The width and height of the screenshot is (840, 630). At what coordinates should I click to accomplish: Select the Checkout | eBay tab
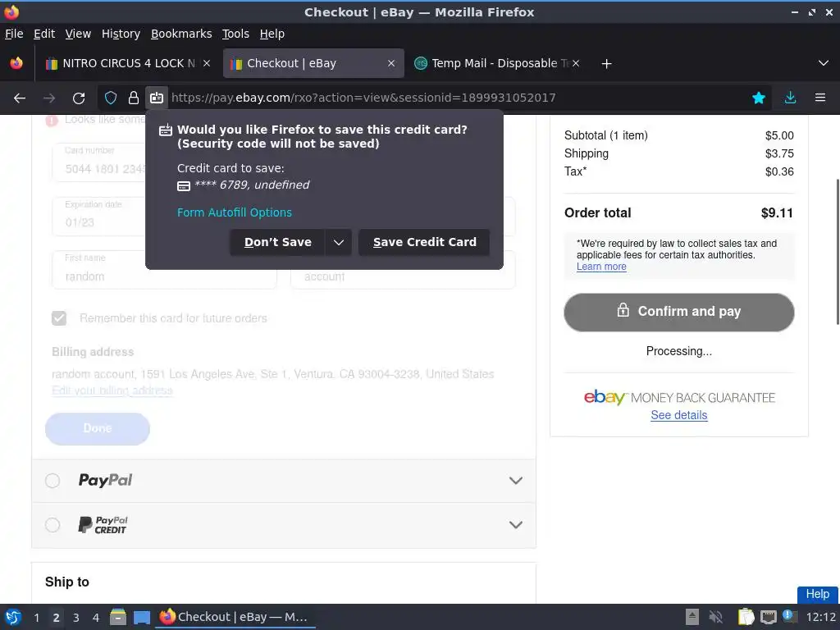tap(313, 63)
